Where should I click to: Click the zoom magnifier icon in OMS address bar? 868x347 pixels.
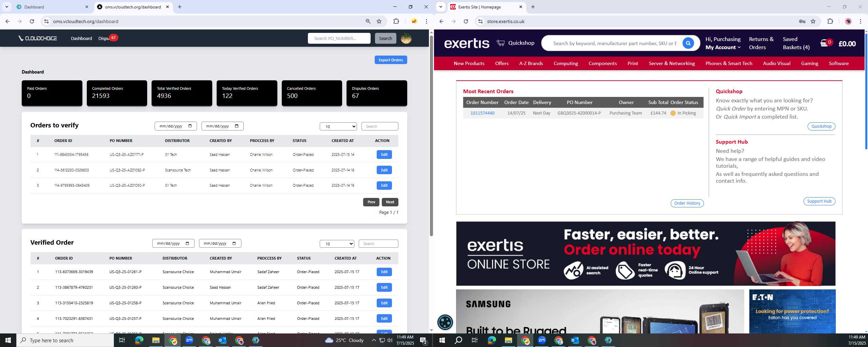pos(368,21)
